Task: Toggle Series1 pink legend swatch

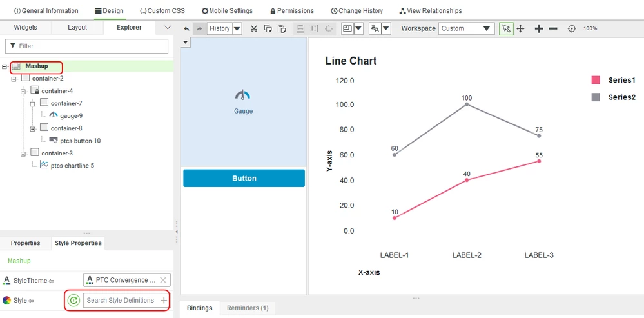Action: (596, 80)
